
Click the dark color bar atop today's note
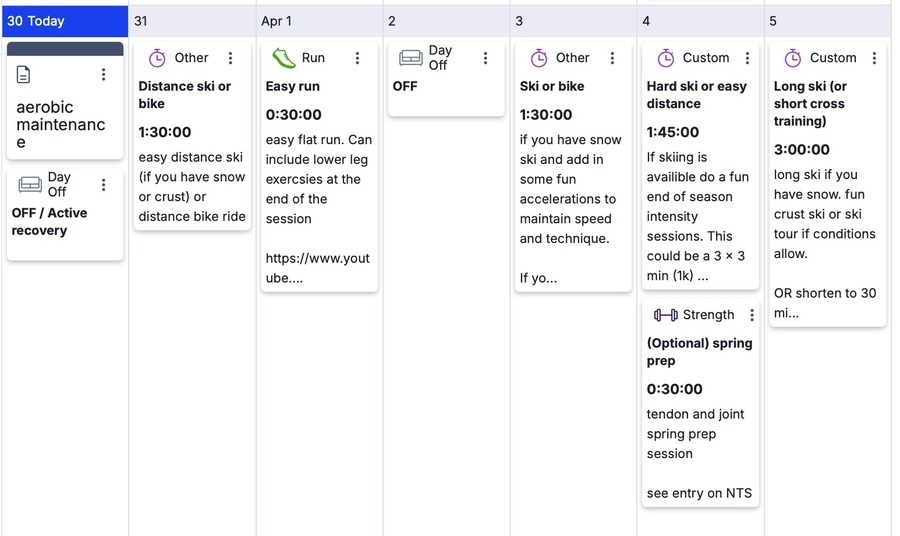(65, 49)
